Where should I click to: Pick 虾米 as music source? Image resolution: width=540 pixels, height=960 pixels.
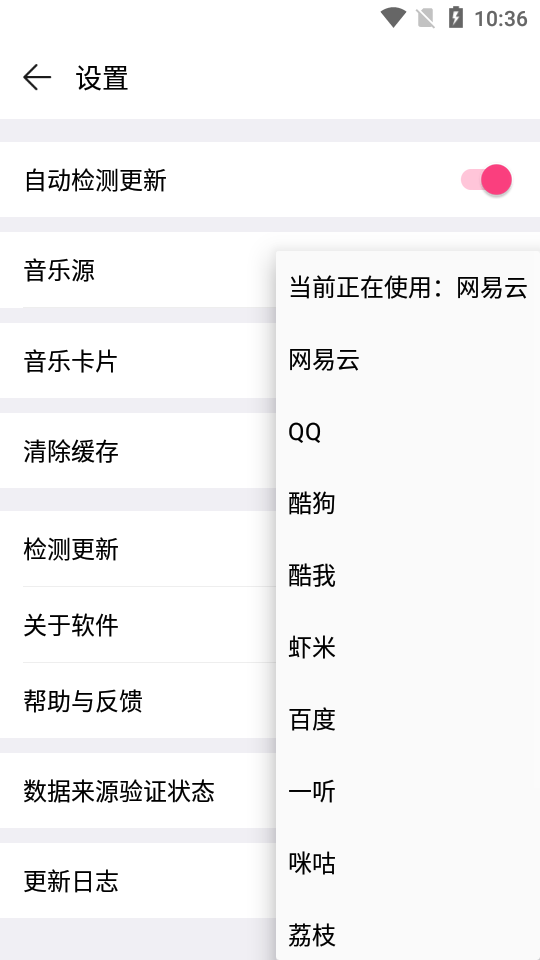pos(408,648)
